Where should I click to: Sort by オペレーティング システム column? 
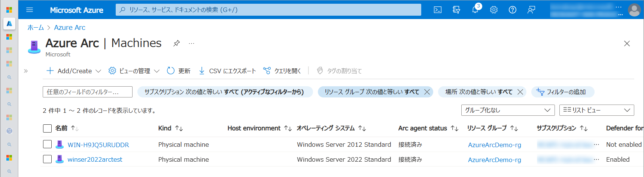pyautogui.click(x=331, y=128)
